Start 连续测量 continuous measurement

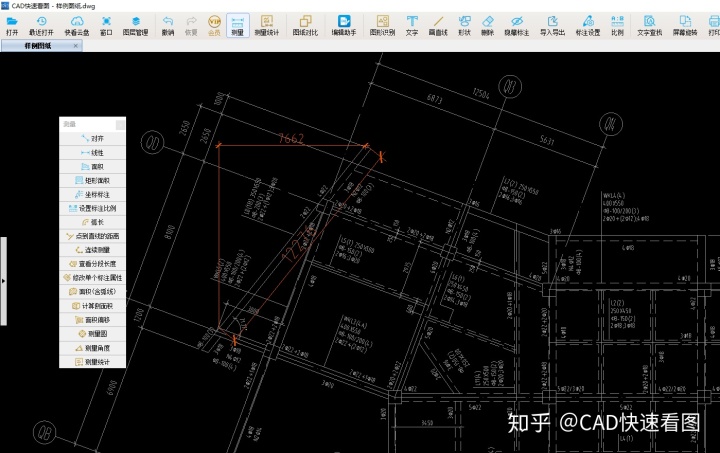tap(92, 250)
